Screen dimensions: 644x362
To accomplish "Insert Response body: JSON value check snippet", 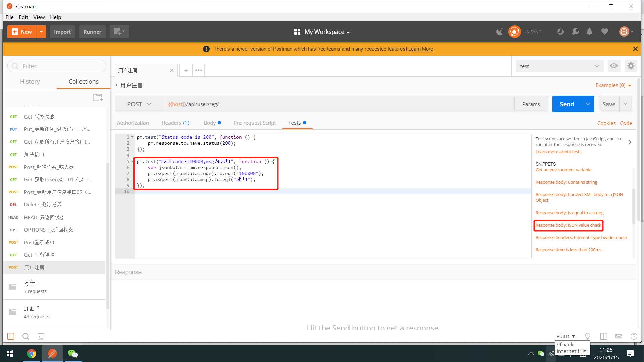I will coord(568,225).
